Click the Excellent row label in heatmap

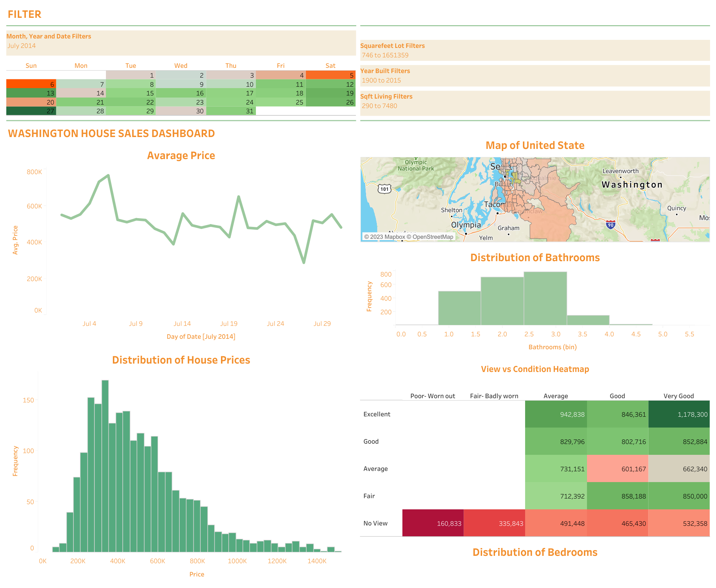click(377, 414)
